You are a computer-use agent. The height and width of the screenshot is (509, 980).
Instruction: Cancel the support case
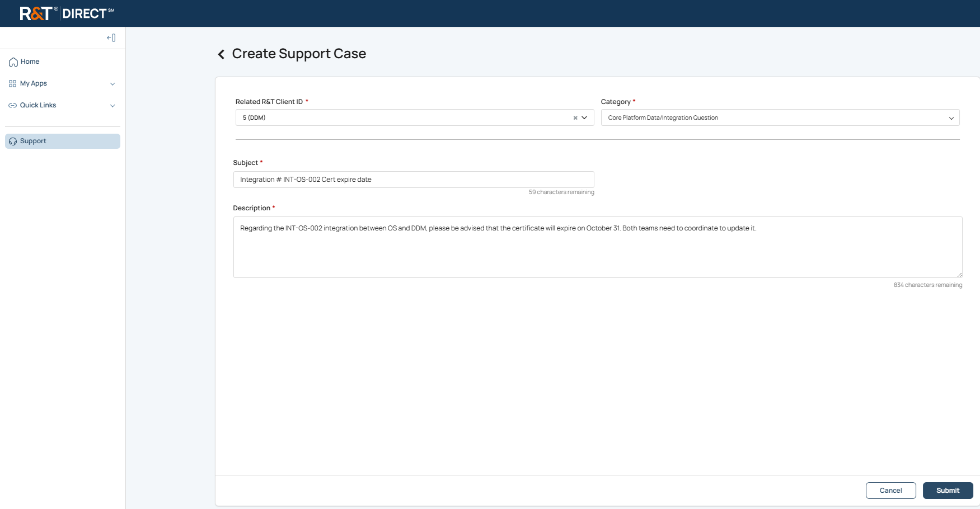point(890,491)
